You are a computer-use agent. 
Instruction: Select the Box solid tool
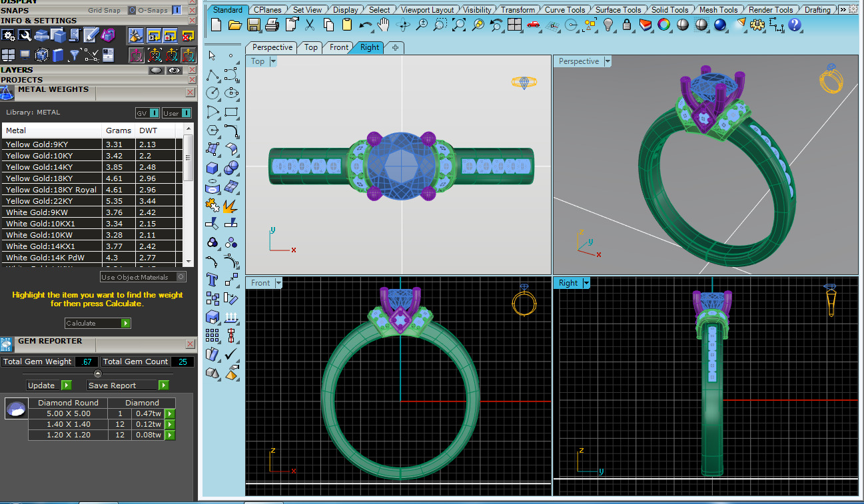tap(213, 168)
